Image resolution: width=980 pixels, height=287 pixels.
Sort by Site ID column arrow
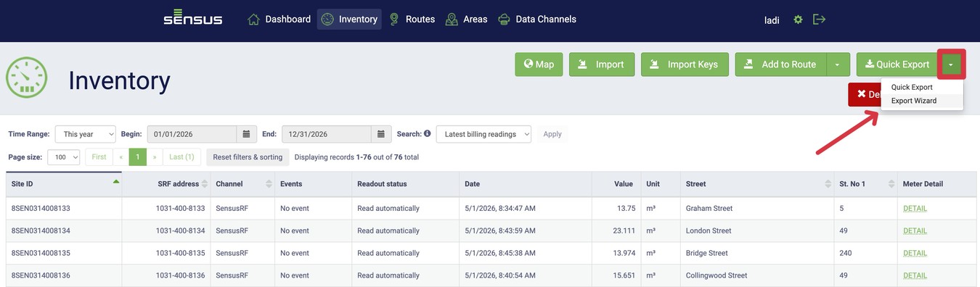coord(116,182)
